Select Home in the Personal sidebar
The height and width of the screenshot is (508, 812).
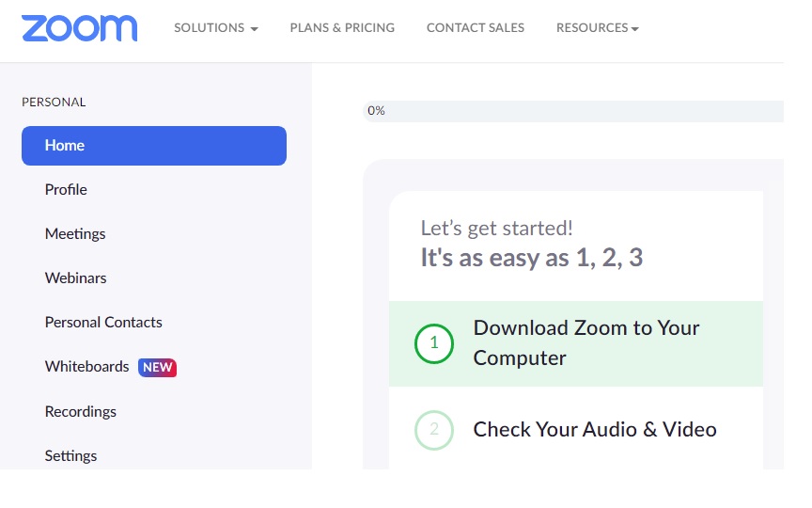tap(154, 146)
